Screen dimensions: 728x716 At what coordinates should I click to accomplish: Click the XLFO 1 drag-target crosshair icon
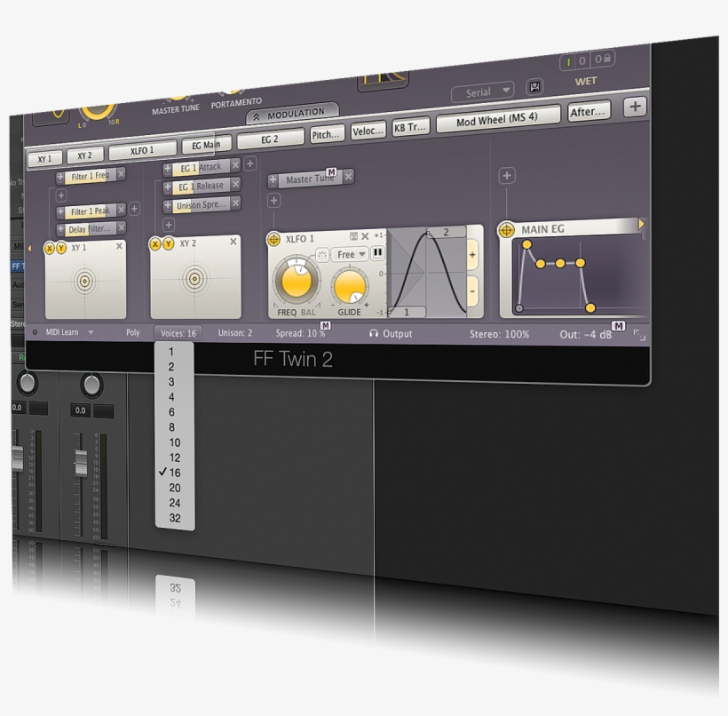pos(273,240)
